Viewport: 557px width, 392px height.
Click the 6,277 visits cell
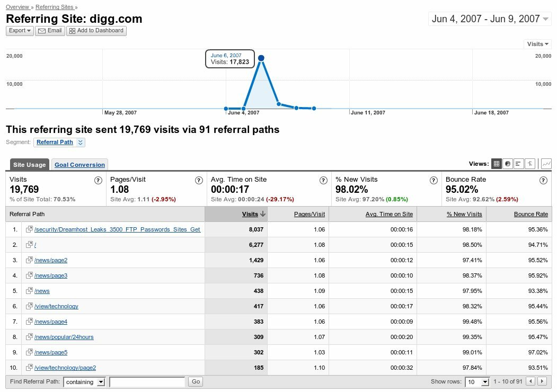[x=236, y=245]
